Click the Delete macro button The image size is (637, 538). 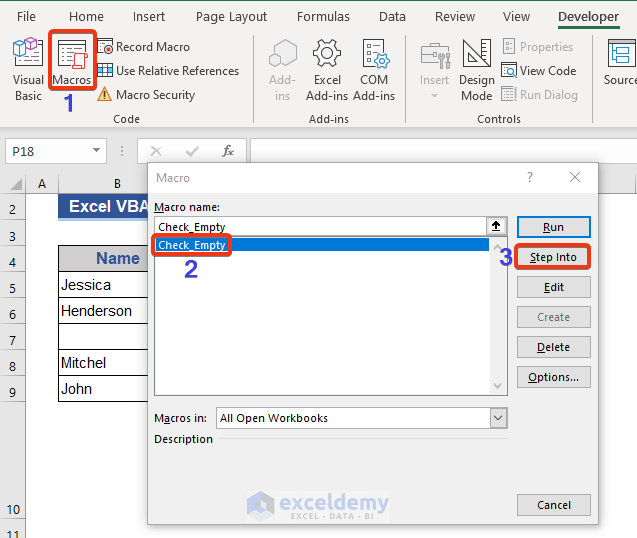point(553,347)
